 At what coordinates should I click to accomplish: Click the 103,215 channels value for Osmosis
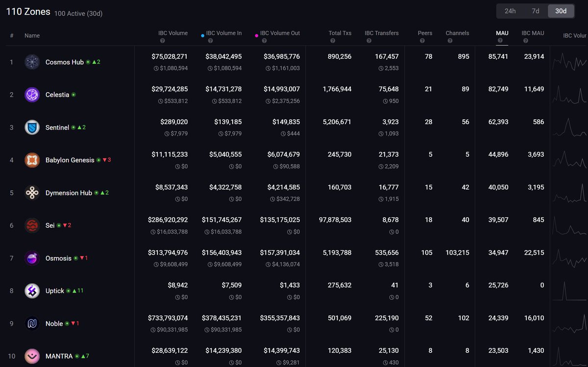(457, 253)
